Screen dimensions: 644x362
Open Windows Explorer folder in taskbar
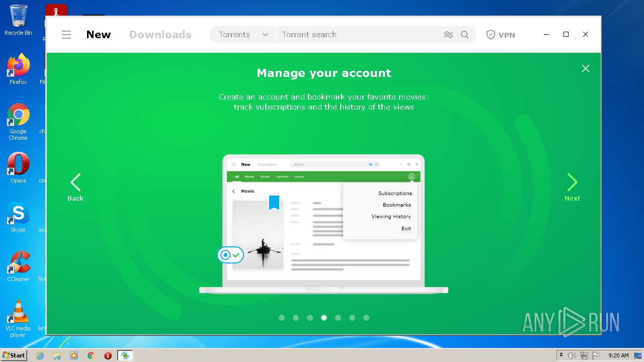[57, 355]
